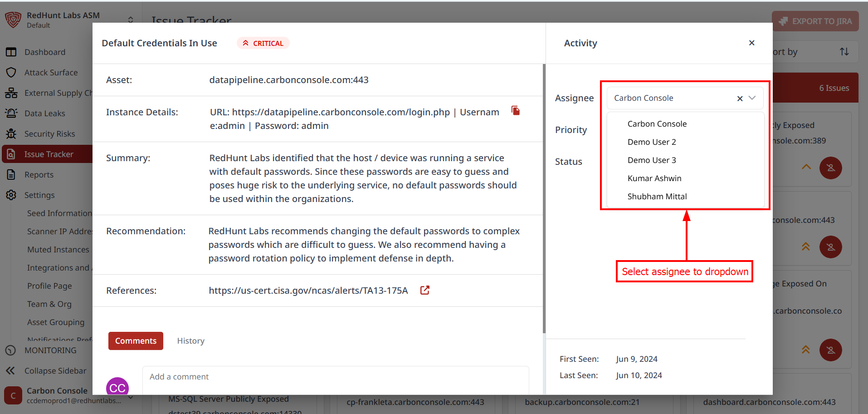This screenshot has width=868, height=414.
Task: Double chevron priority icon on console.com:443 card
Action: pyautogui.click(x=805, y=246)
